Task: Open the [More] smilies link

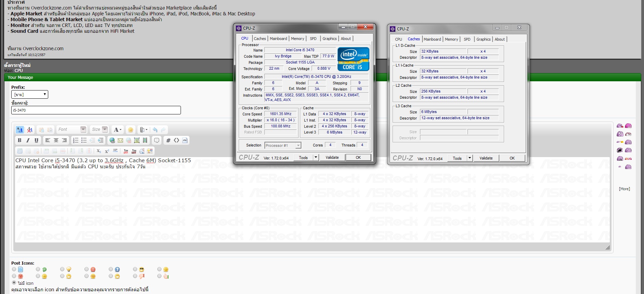Action: (625, 189)
